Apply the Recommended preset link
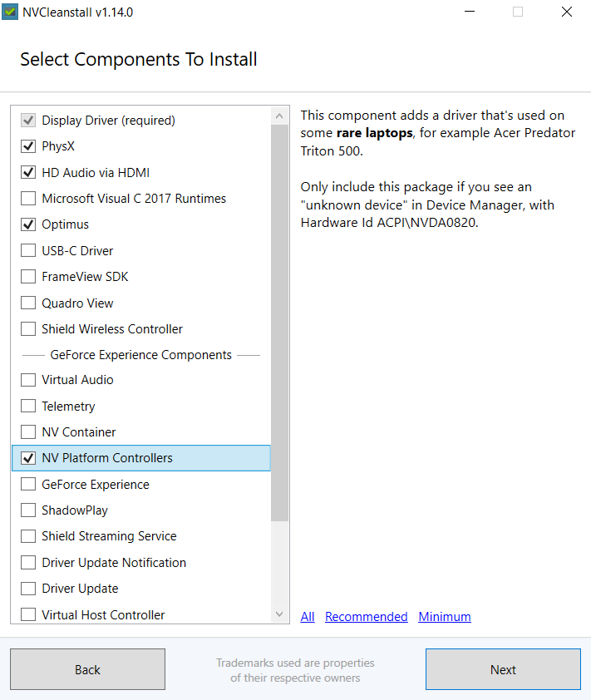Image resolution: width=591 pixels, height=700 pixels. (366, 617)
